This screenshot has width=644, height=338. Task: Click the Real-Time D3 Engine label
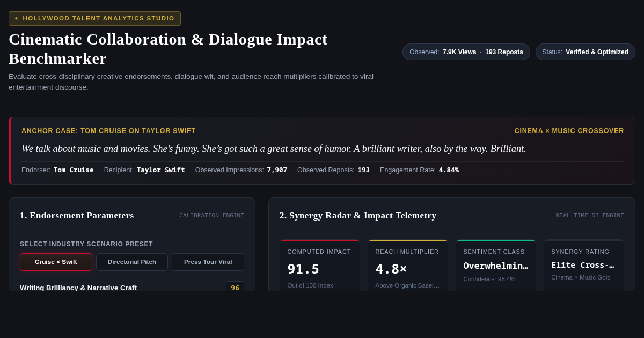(x=590, y=215)
